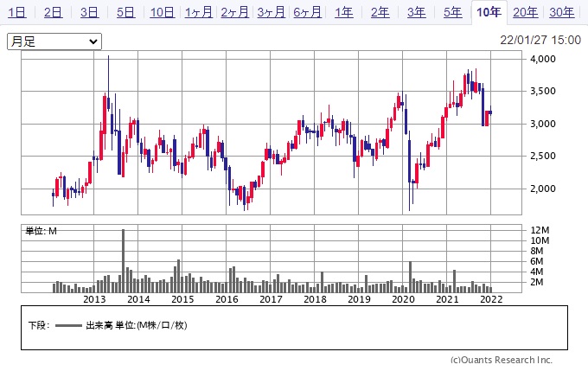
Task: Click the gray 出来高 legend line sample
Action: point(68,326)
